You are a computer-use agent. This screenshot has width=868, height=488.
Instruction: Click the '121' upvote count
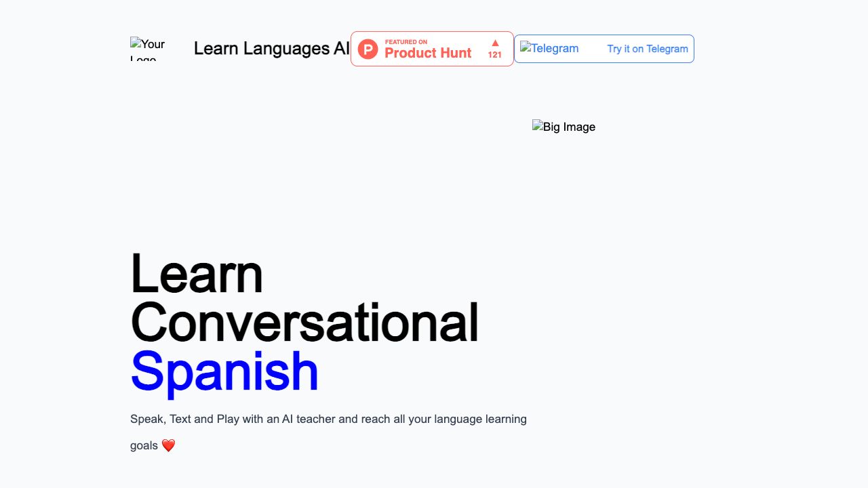tap(495, 55)
